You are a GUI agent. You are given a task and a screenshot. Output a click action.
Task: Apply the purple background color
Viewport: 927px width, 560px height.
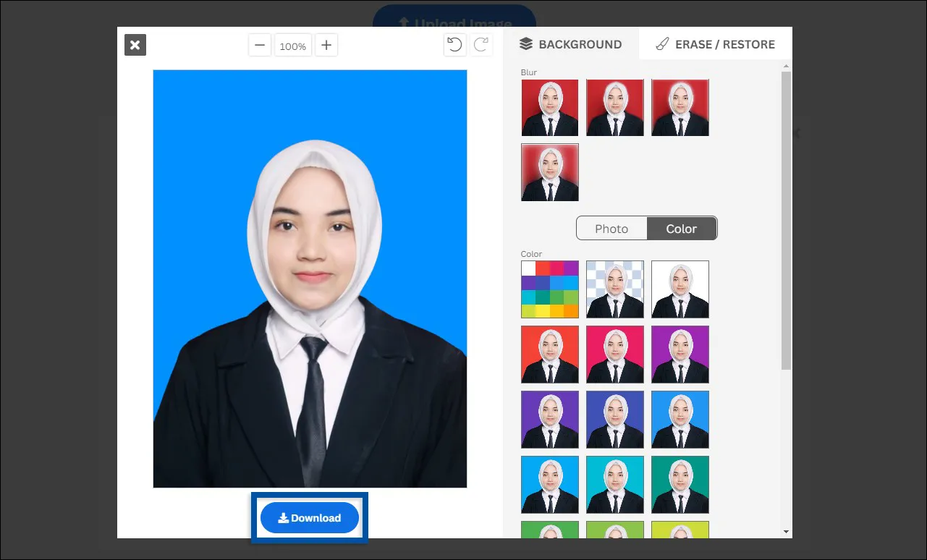[x=680, y=354]
